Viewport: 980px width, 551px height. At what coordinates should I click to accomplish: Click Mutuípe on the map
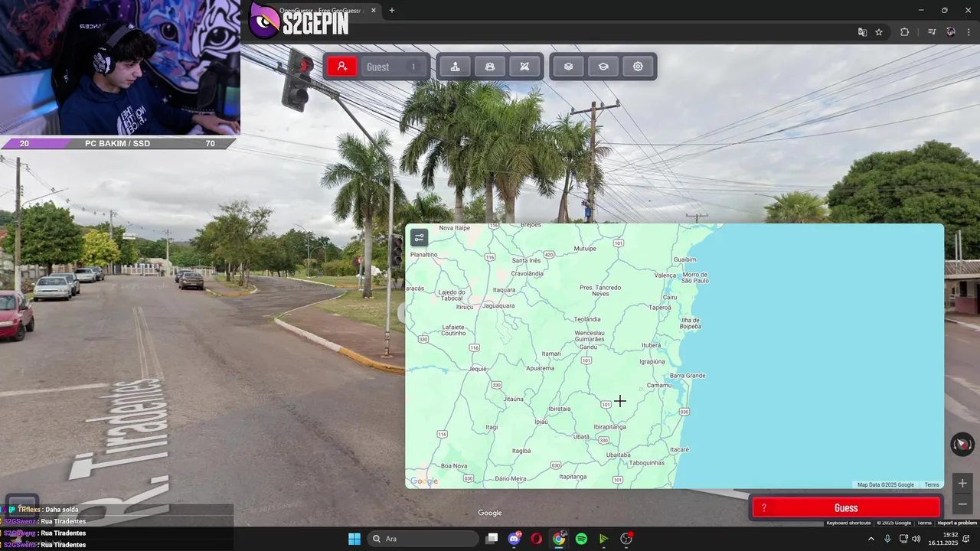click(585, 249)
